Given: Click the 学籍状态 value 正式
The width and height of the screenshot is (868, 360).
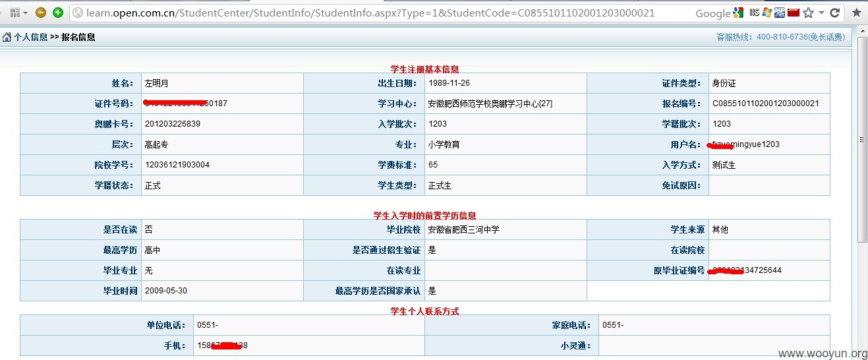Looking at the screenshot, I should pos(152,185).
